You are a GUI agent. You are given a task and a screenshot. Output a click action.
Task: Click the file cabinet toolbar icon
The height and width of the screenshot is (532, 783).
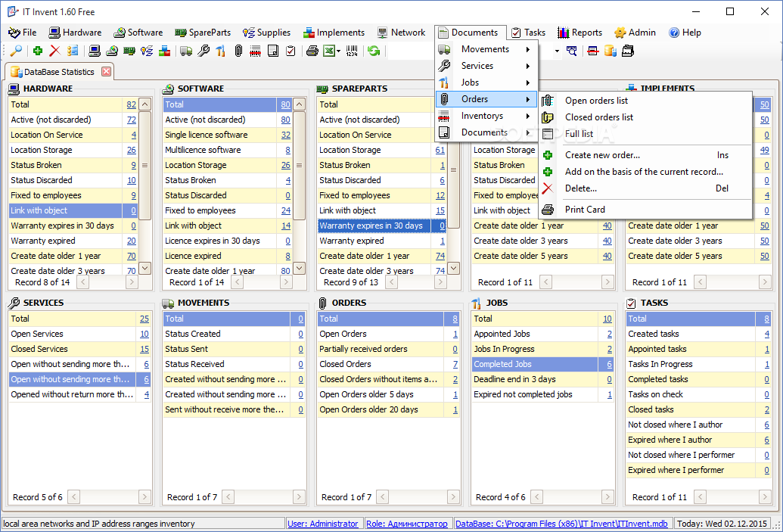coord(628,51)
